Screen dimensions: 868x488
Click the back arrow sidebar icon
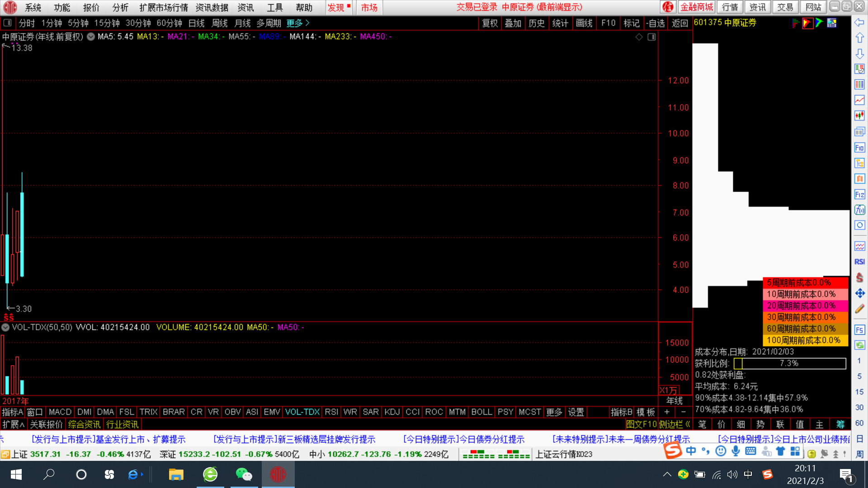coord(859,22)
